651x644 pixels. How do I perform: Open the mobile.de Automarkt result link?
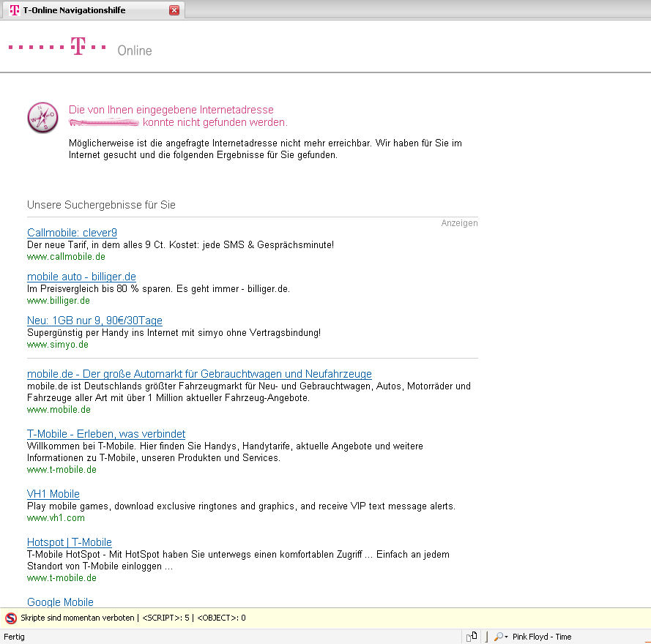coord(199,374)
